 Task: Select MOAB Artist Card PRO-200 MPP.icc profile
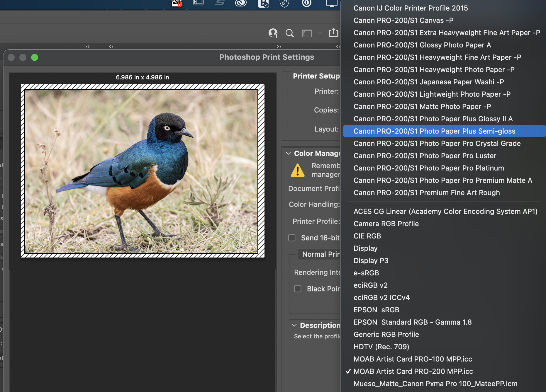click(413, 371)
